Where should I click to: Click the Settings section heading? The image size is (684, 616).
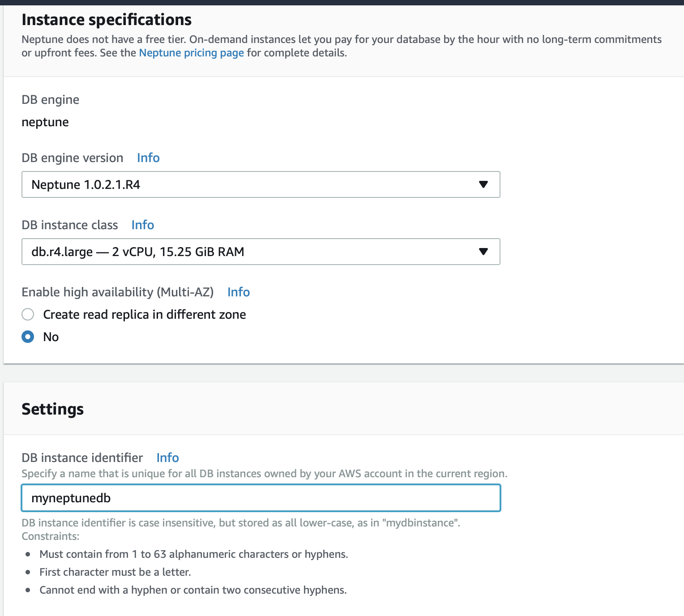pos(53,409)
